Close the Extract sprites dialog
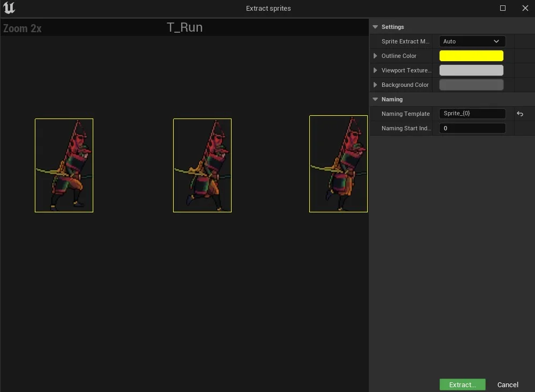 click(525, 8)
